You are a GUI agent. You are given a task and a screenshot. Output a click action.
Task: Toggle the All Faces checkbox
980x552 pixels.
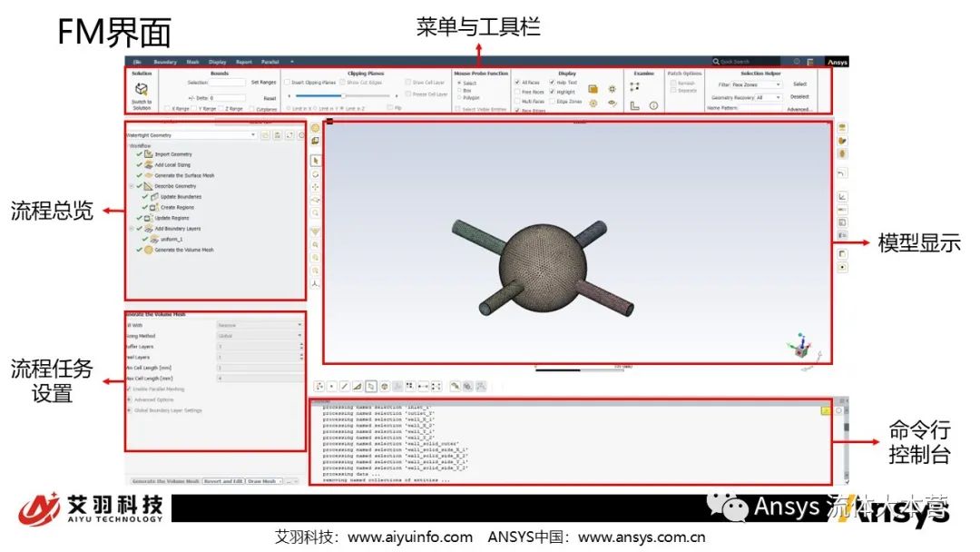(x=517, y=82)
